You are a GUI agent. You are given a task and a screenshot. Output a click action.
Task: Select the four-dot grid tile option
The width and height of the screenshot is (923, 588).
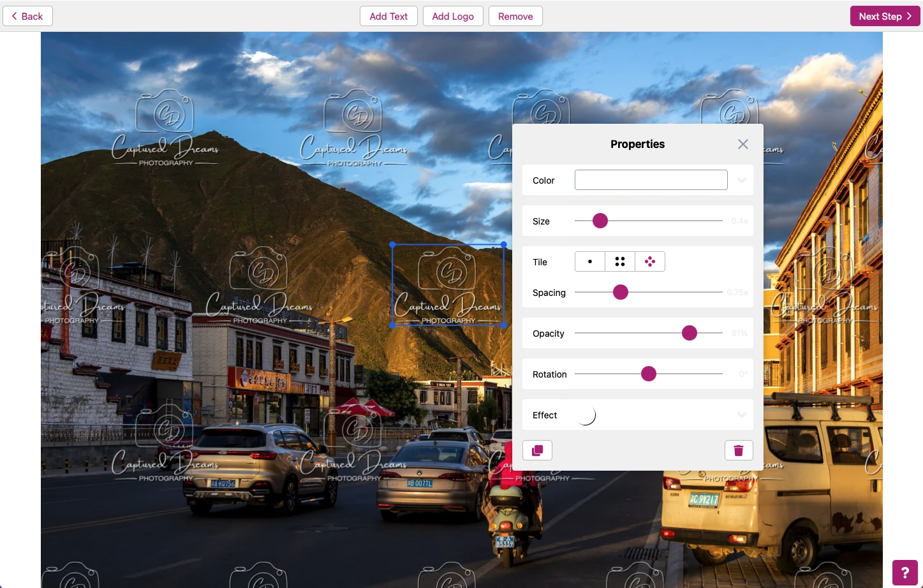[x=620, y=261]
